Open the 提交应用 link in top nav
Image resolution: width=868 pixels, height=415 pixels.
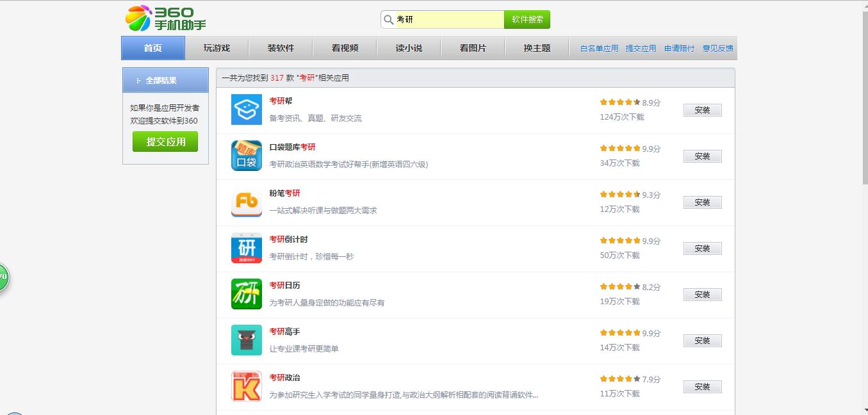641,49
